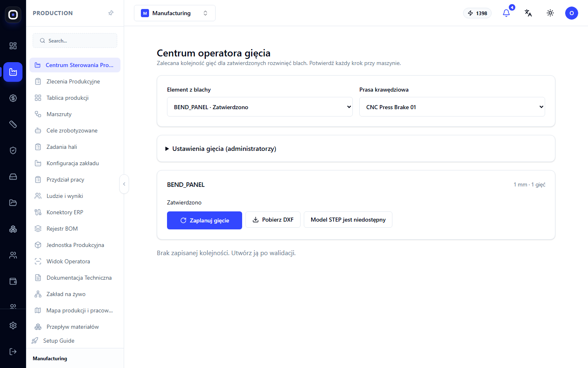Pin the Production sidebar
This screenshot has width=588, height=368.
click(111, 13)
